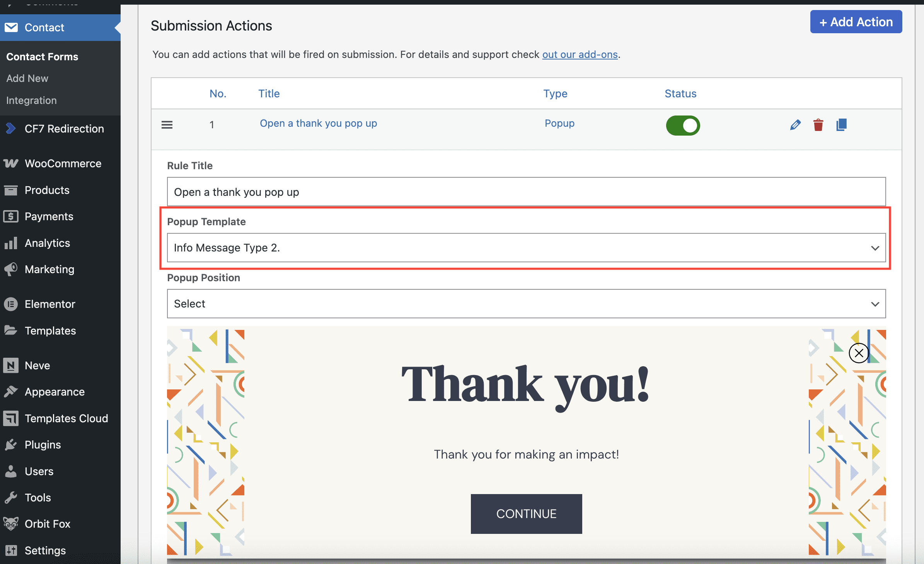Open the Orbit Fox sidebar icon
The height and width of the screenshot is (564, 924).
click(x=11, y=524)
